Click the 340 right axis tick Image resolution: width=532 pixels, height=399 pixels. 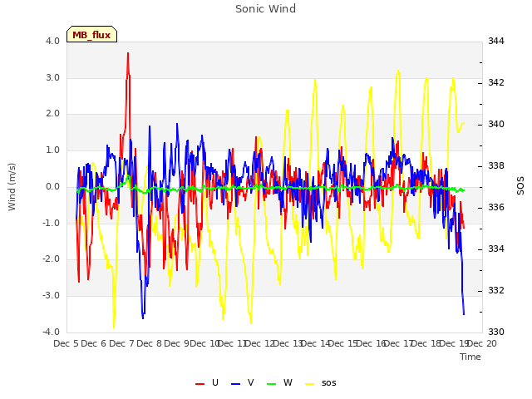[x=496, y=125]
